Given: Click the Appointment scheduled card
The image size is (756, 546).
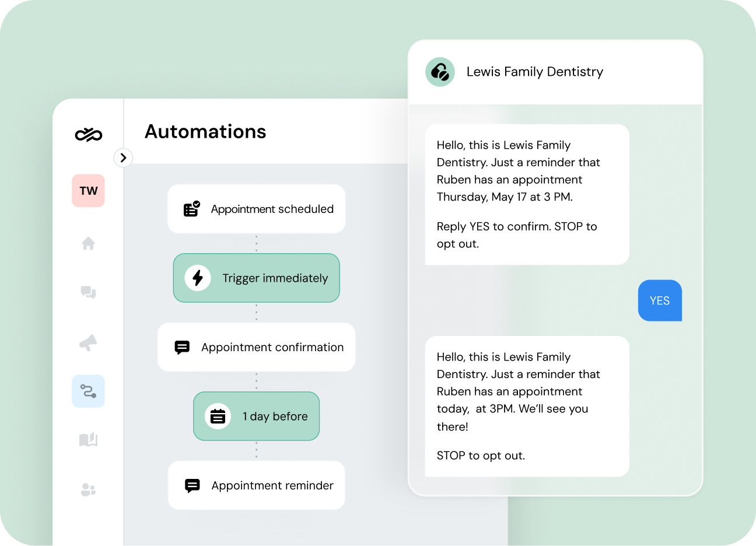Looking at the screenshot, I should click(x=256, y=208).
